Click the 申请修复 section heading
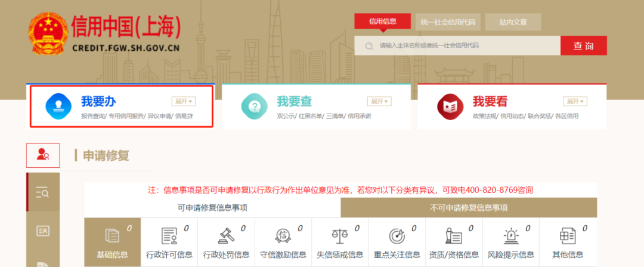The image size is (644, 267). click(x=106, y=155)
